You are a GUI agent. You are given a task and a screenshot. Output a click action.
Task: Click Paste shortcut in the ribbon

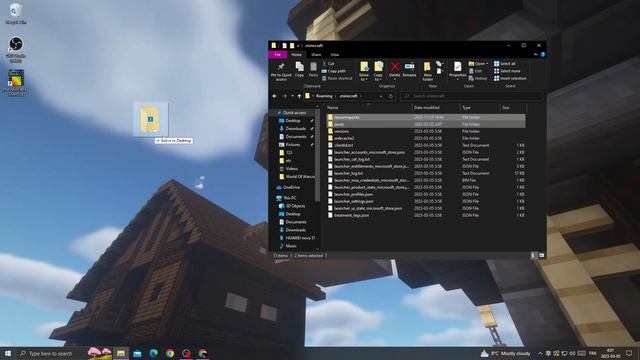337,78
